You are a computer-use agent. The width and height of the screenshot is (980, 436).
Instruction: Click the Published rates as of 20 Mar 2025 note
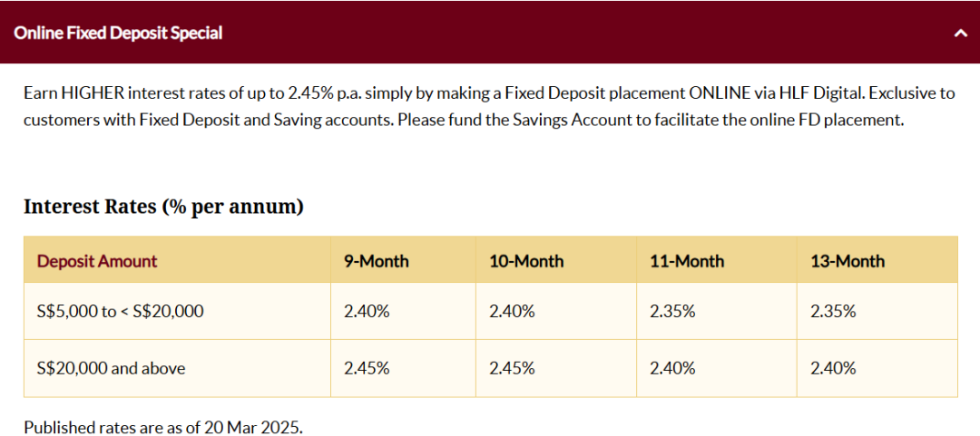click(x=163, y=428)
